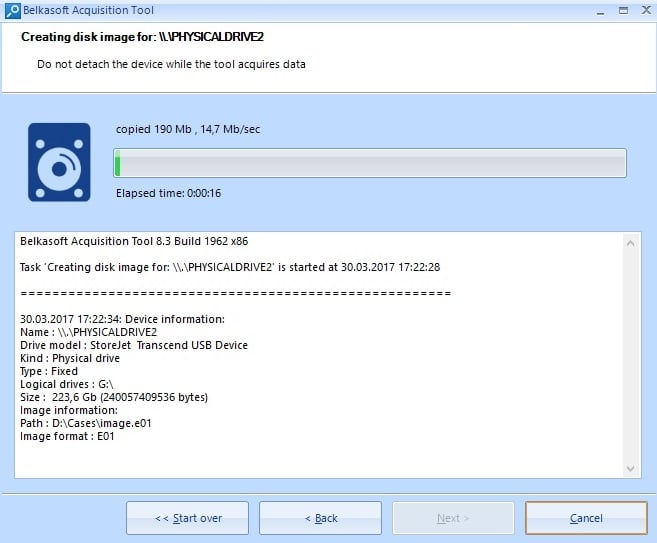Click the Do not detach device warning
Viewport: 657px width, 543px height.
coord(171,64)
